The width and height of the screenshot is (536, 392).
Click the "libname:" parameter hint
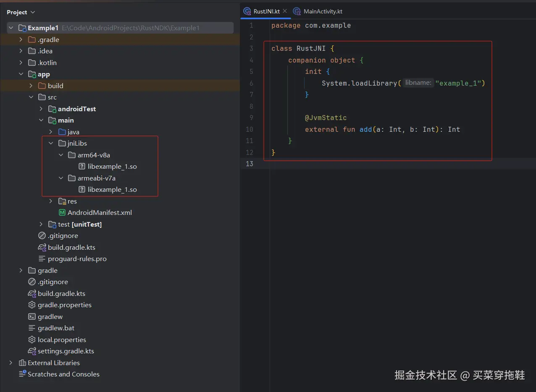418,83
